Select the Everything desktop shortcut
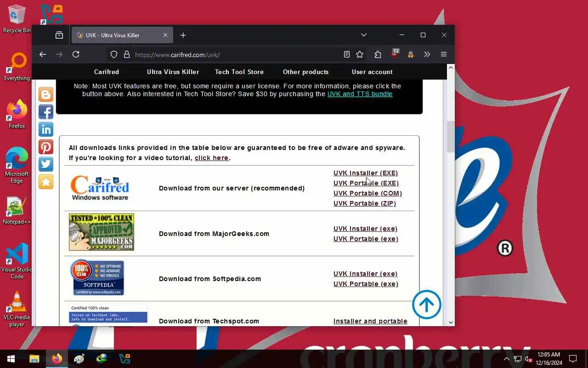588x368 pixels. pyautogui.click(x=17, y=67)
